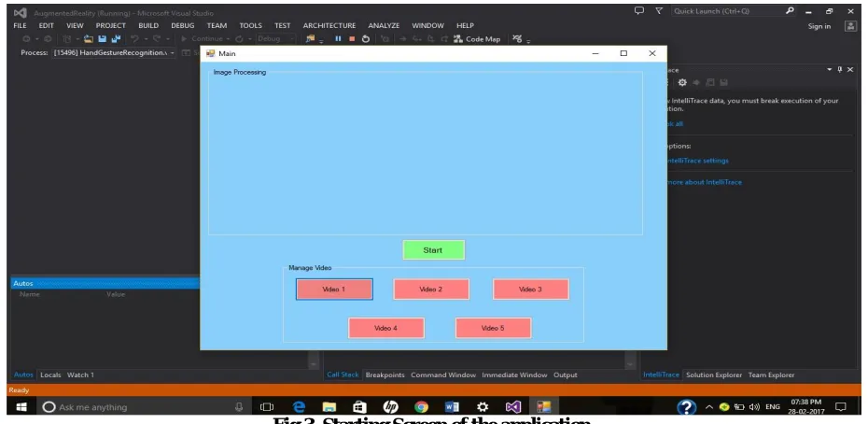Open the ARCHITECTURE menu
The image size is (868, 424).
[329, 25]
